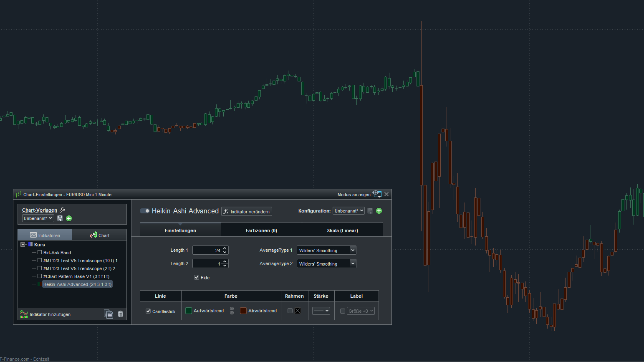The height and width of the screenshot is (362, 644).
Task: Check #MT123 Test V5 Trendscope (2 t) 2
Action: tap(40, 268)
